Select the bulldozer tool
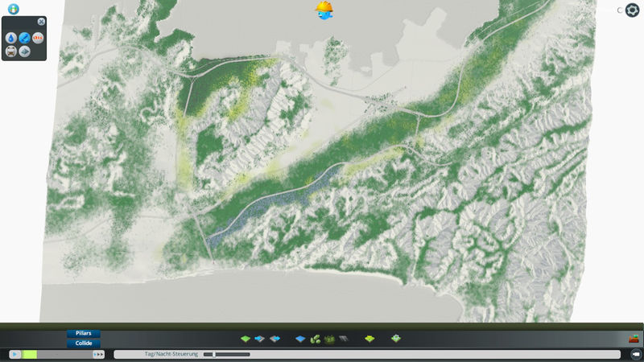This screenshot has height=362, width=644. (634, 339)
